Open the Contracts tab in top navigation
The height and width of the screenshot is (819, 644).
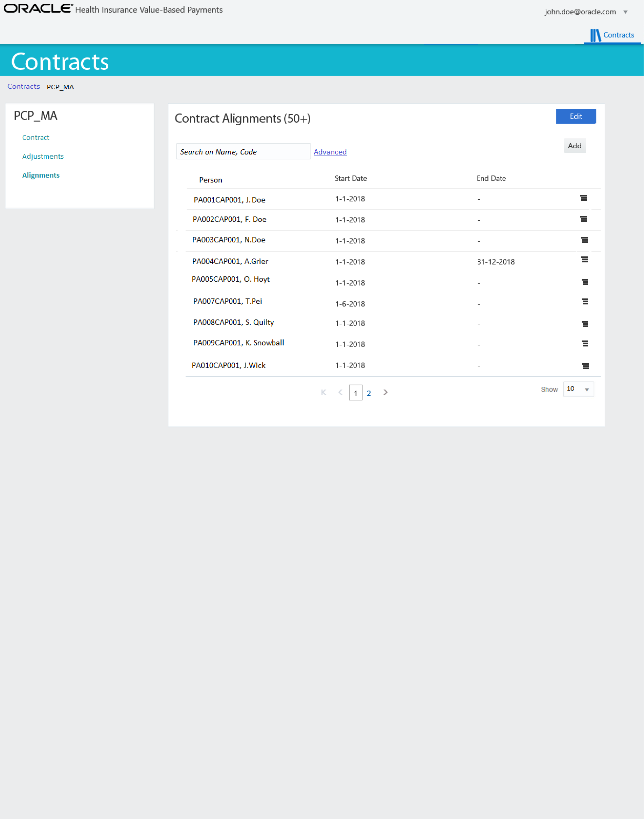(x=612, y=35)
